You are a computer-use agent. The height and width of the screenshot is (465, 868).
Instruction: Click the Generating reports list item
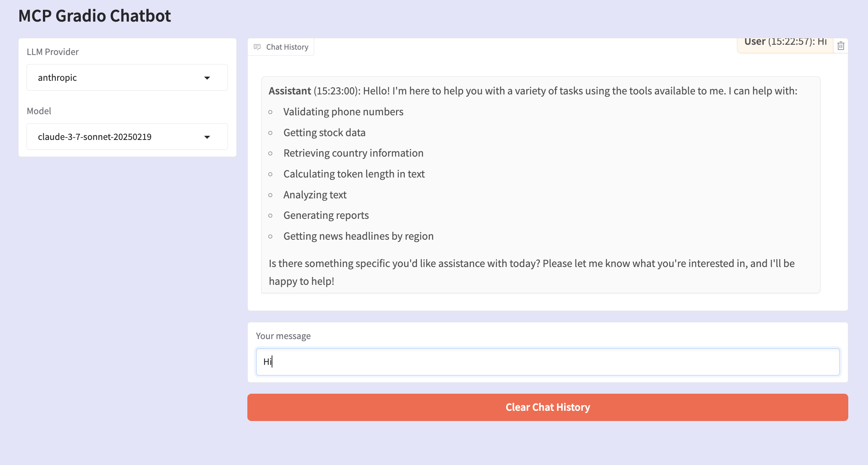tap(326, 215)
